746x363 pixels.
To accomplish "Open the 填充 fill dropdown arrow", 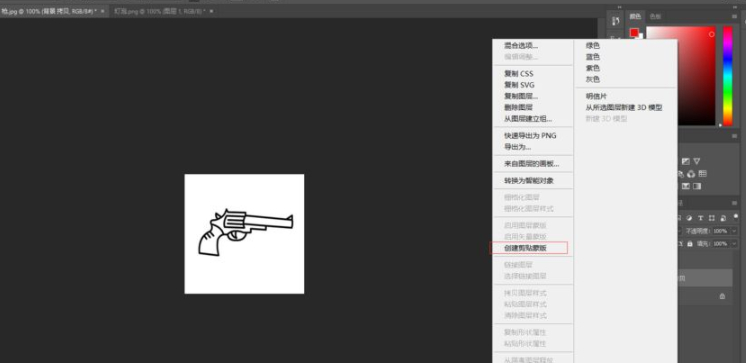I will 734,244.
